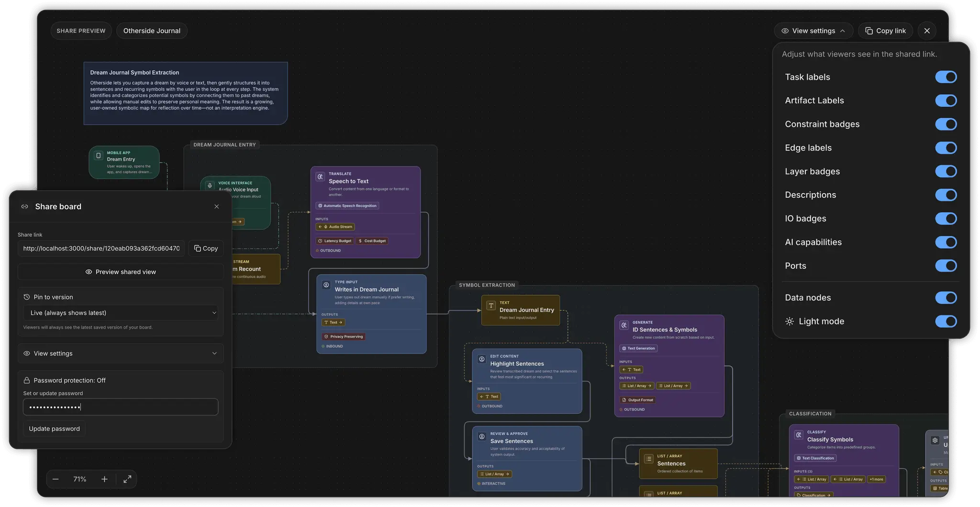
Task: Click the Audio Stream input badge
Action: pos(335,227)
